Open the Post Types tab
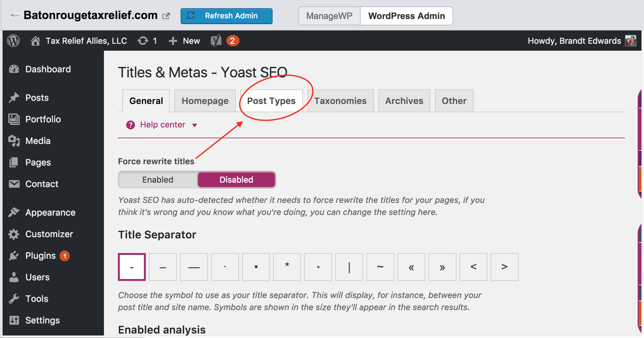Viewport: 644px width, 338px height. pyautogui.click(x=271, y=101)
